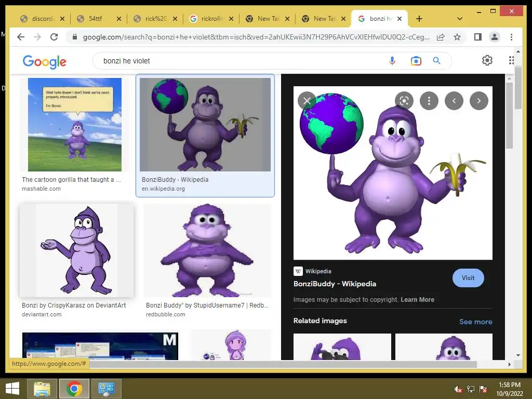Click Visit button for Wikipedia

click(x=468, y=278)
